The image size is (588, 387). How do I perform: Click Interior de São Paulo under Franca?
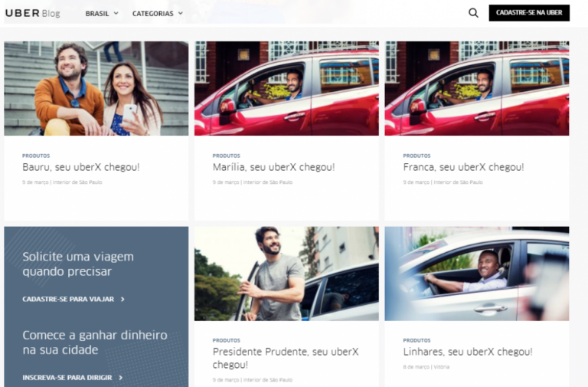459,182
